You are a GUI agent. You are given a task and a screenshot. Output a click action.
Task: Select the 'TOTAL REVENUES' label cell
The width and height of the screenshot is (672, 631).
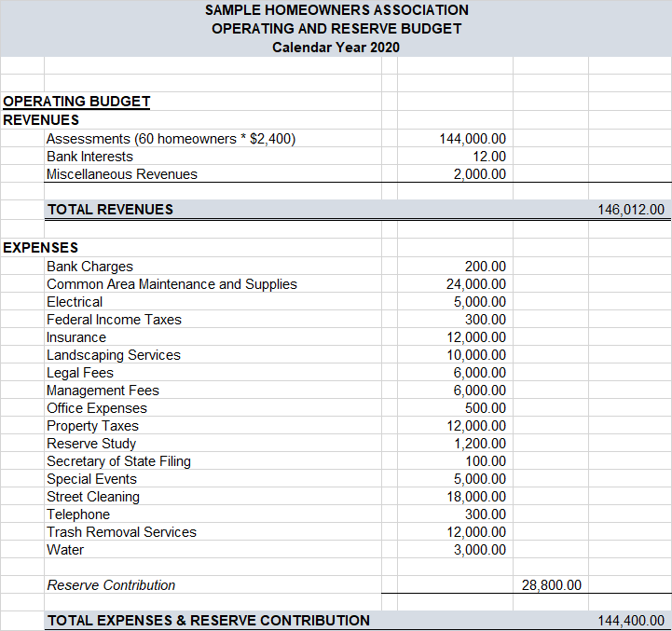[110, 210]
